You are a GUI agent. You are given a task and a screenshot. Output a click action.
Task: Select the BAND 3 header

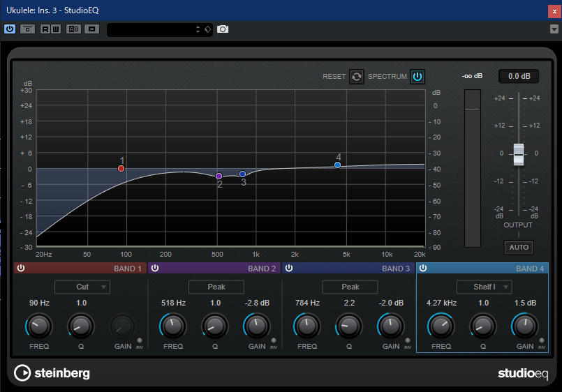(348, 268)
